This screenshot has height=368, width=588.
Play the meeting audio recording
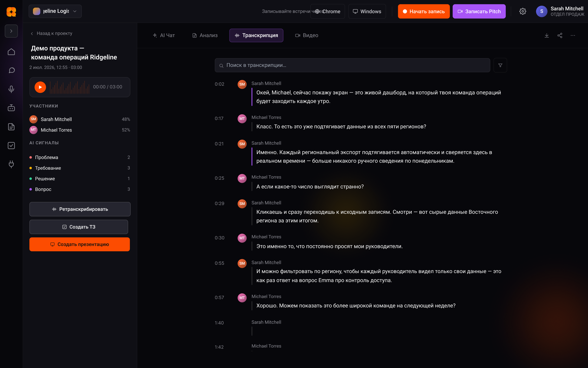[40, 87]
